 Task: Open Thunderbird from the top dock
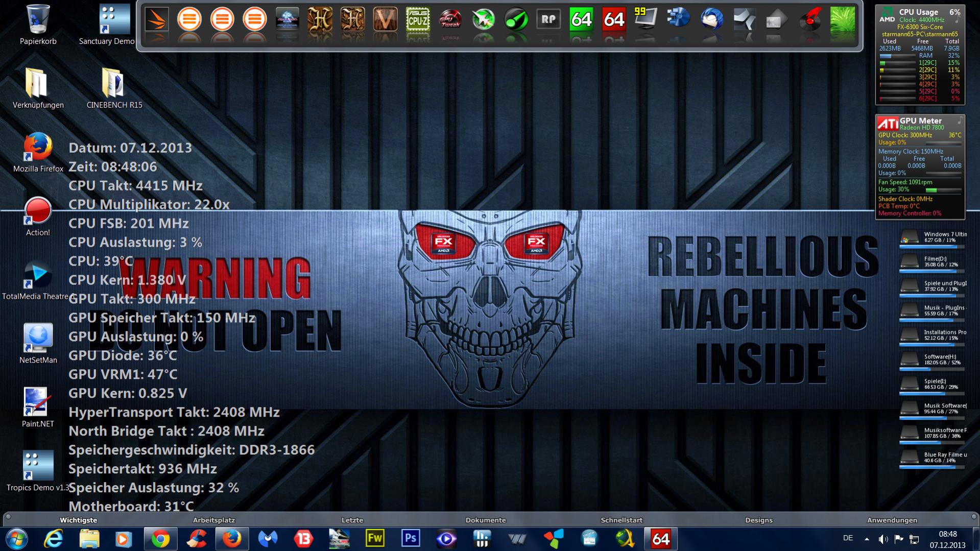(x=712, y=20)
